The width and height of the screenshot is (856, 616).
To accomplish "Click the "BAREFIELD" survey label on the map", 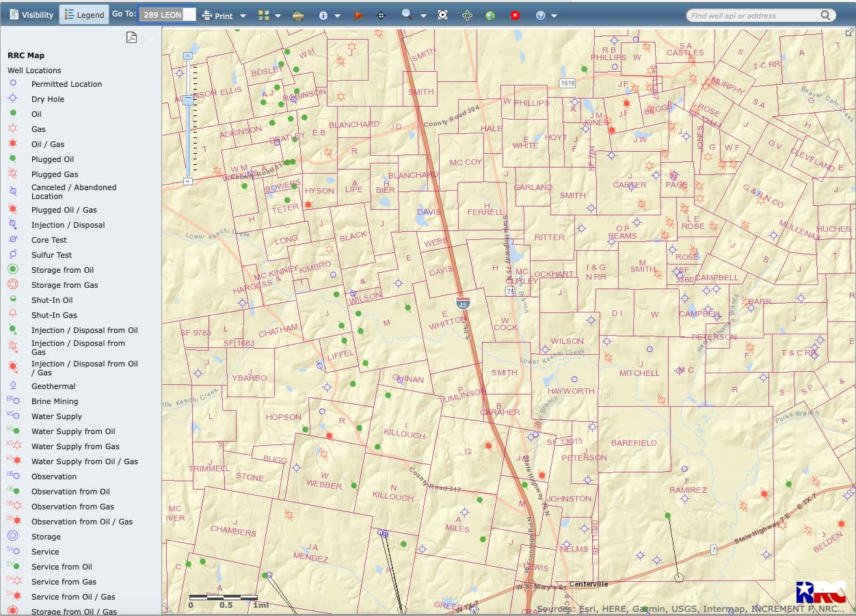I will (634, 443).
